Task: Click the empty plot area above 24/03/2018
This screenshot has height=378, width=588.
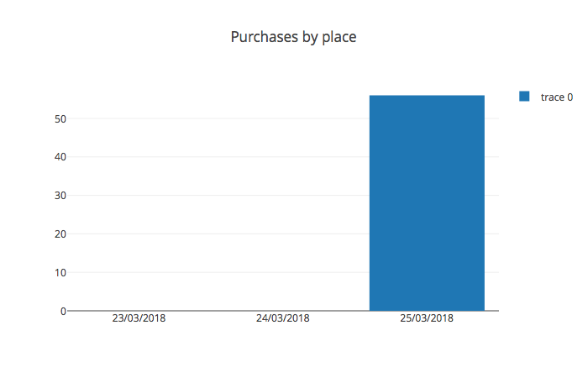Action: [x=283, y=210]
